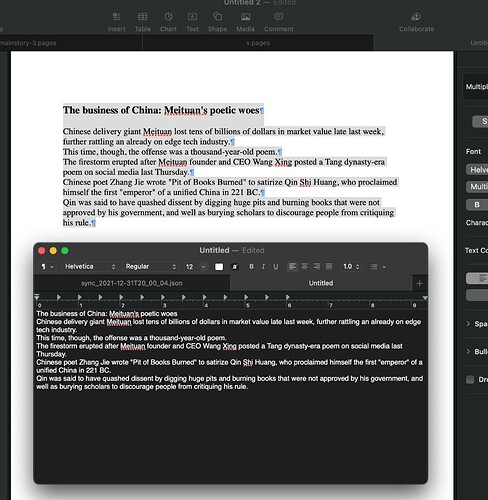Click the Pages heading 'Meituan's poetic woes'
Viewport: 488px width, 500px height.
coord(211,110)
